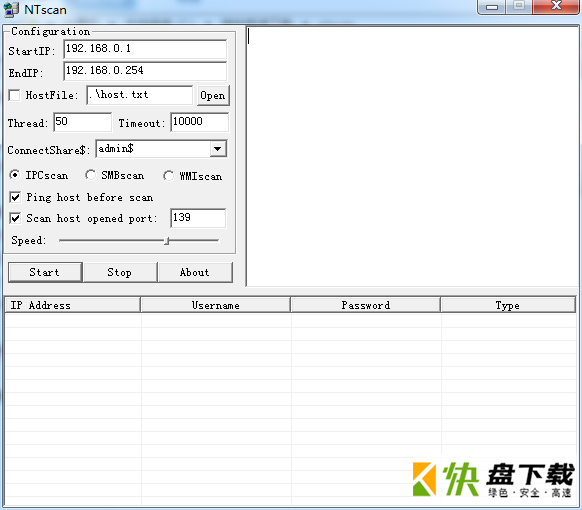
Task: Click the EndIP input field
Action: (x=145, y=71)
